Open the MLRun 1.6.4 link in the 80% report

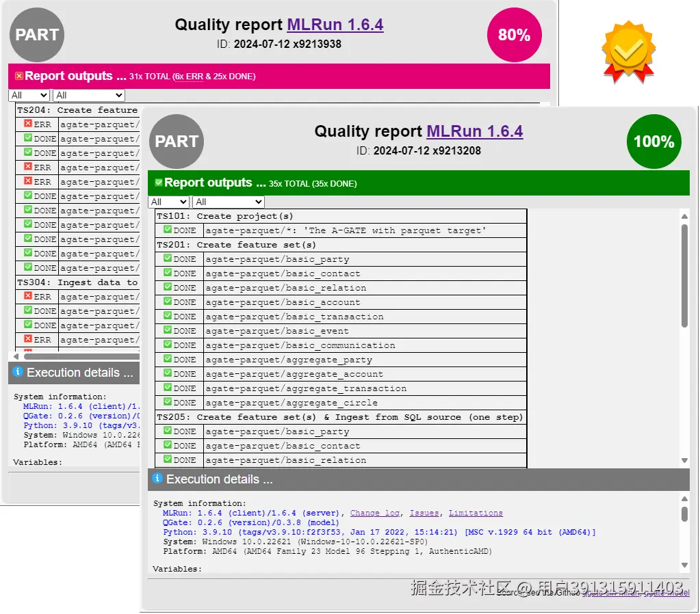pyautogui.click(x=335, y=25)
